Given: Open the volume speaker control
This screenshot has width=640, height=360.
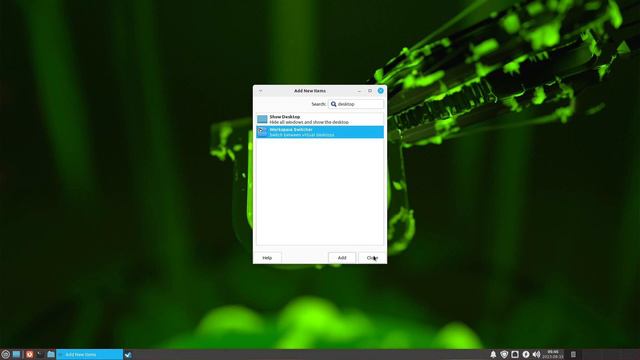Looking at the screenshot, I should pyautogui.click(x=536, y=354).
